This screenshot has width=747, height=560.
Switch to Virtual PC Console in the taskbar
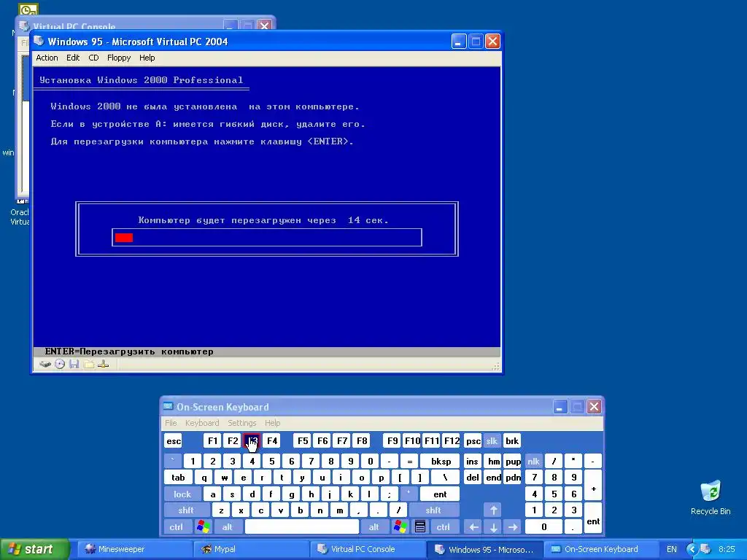(x=368, y=549)
